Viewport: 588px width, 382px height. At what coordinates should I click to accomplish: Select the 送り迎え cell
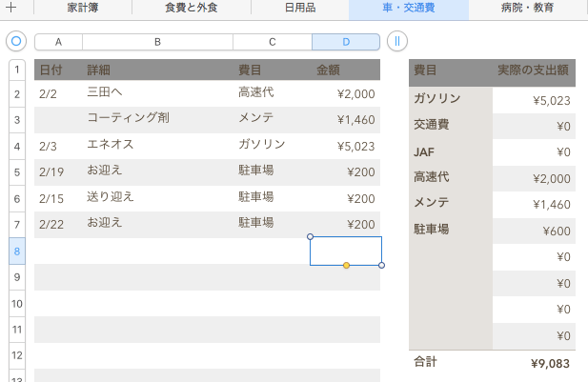(x=158, y=198)
